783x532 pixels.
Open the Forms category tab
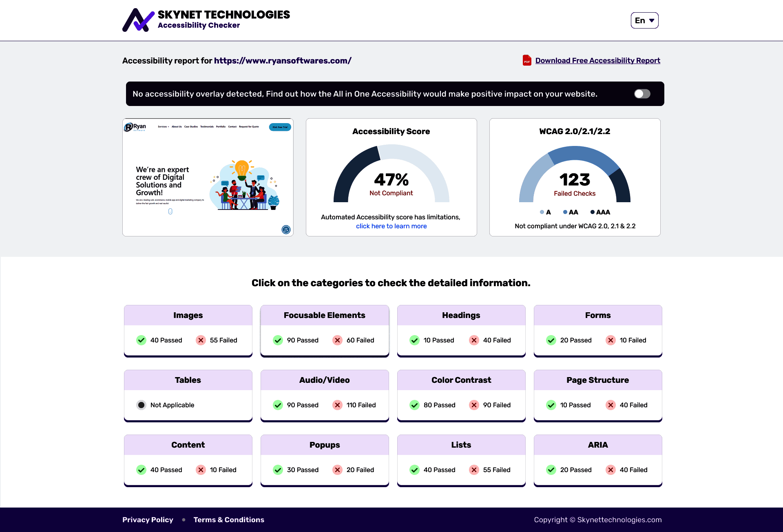597,315
